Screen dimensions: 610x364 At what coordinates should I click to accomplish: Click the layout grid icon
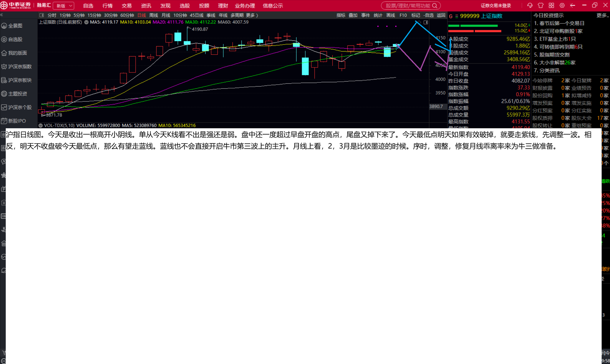pyautogui.click(x=551, y=5)
